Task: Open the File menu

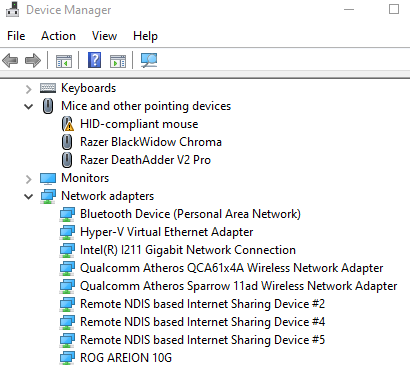Action: 16,36
